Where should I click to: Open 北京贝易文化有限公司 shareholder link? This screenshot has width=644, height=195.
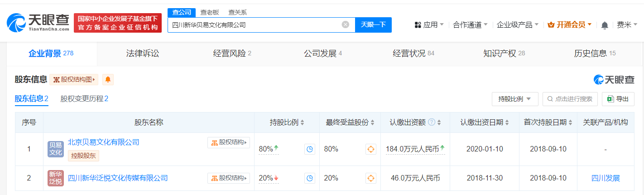(x=103, y=142)
